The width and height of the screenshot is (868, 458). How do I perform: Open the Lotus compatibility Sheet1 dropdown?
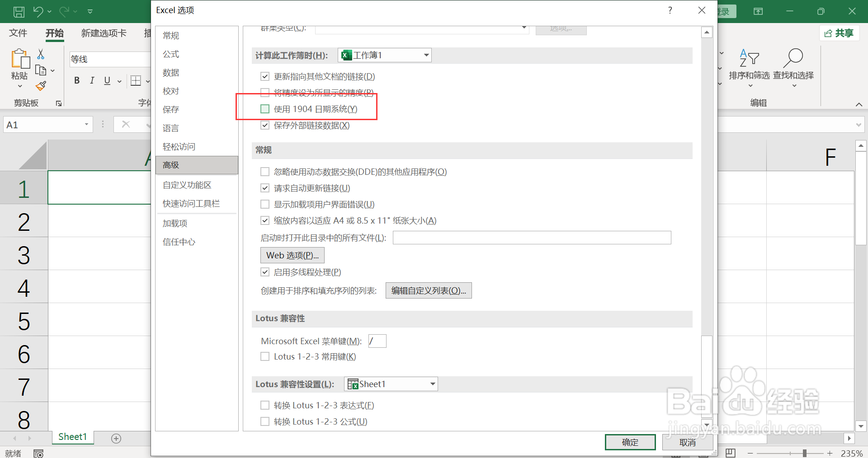[x=391, y=384]
